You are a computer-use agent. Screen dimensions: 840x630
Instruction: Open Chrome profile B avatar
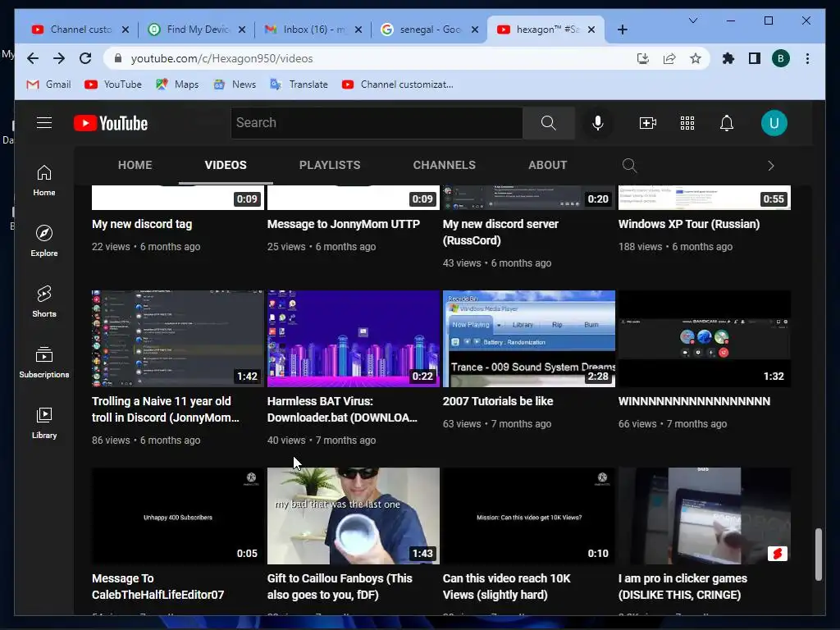[x=781, y=58]
